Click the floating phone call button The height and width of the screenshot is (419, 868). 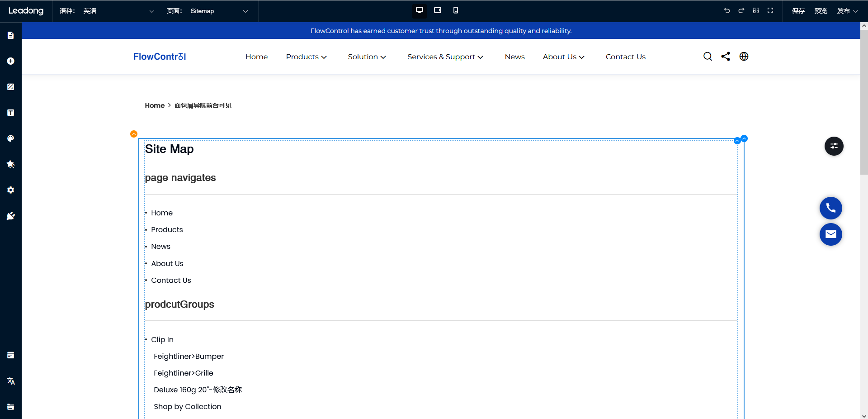click(x=830, y=208)
